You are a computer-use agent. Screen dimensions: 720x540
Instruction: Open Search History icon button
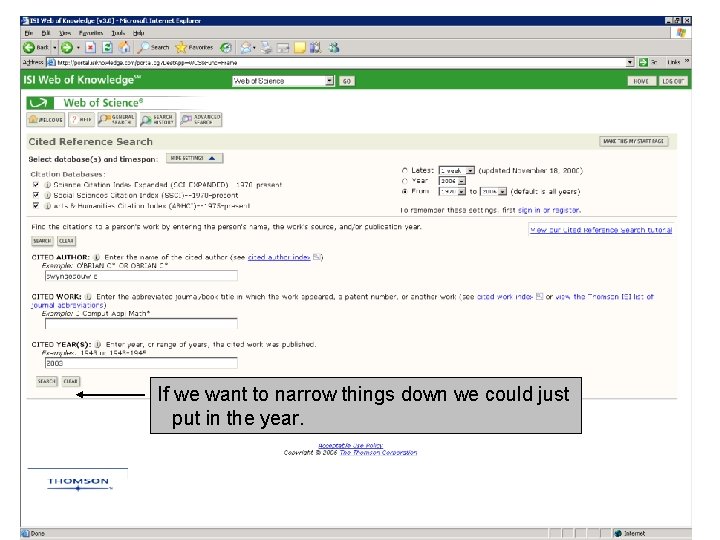(x=158, y=119)
